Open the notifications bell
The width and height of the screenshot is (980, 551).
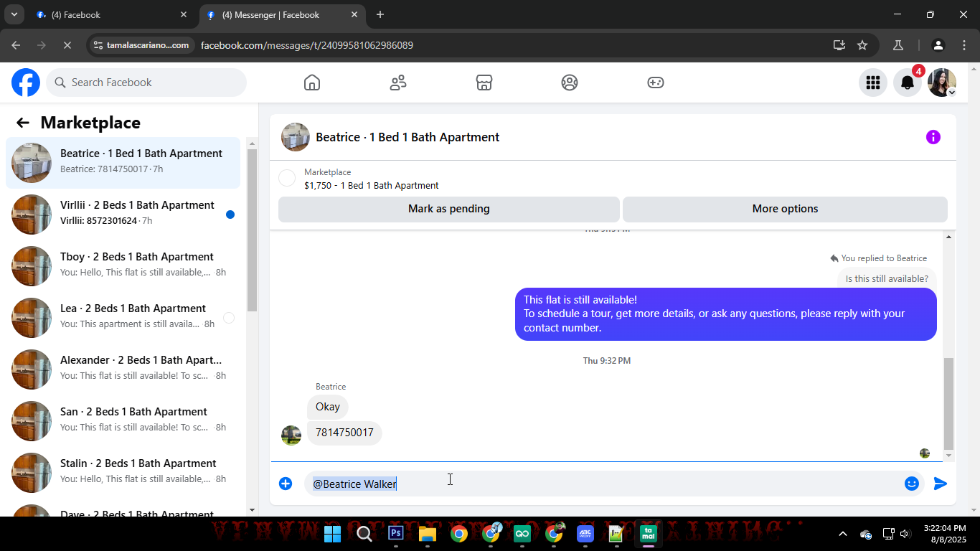pyautogui.click(x=908, y=83)
